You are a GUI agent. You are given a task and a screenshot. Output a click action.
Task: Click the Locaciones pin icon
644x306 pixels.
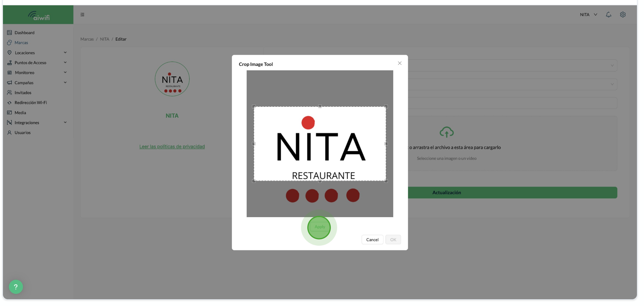tap(9, 52)
